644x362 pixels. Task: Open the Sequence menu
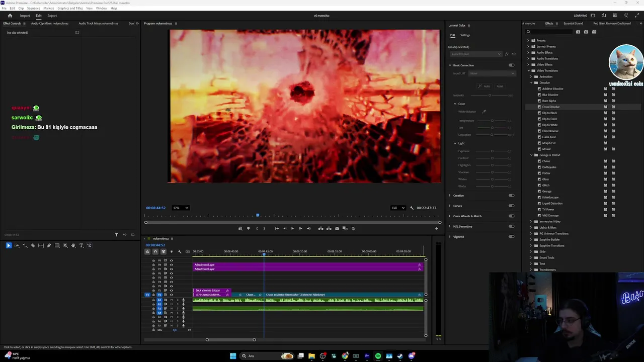(x=34, y=8)
